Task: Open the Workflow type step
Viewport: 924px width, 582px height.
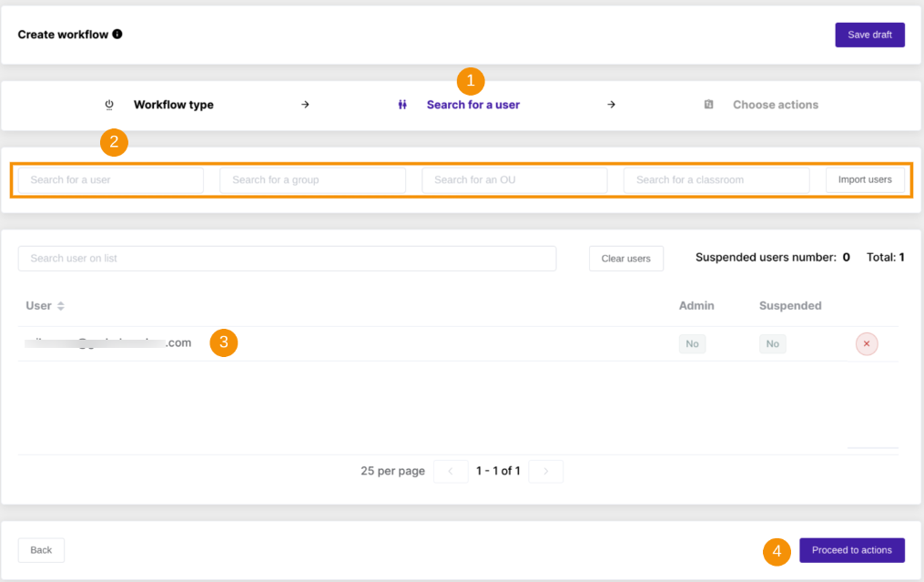Action: click(x=173, y=105)
